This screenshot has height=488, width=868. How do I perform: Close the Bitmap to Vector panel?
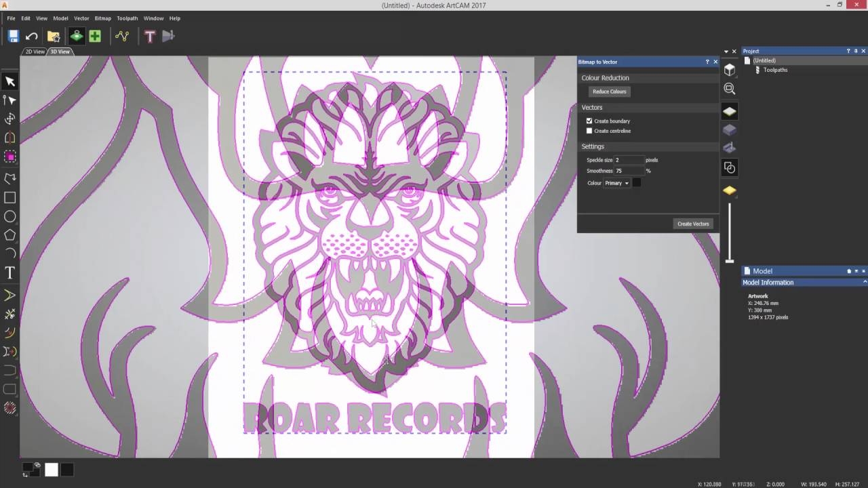click(715, 62)
